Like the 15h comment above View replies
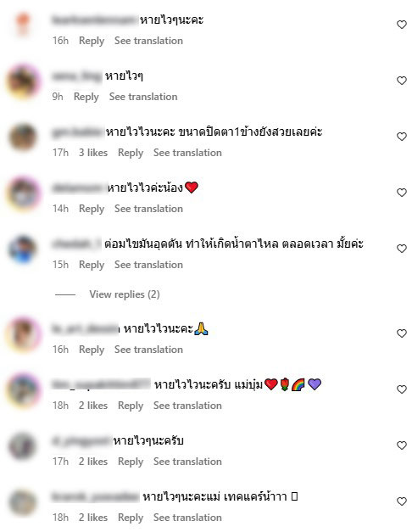Viewport: 412px width, 532px height. (402, 249)
